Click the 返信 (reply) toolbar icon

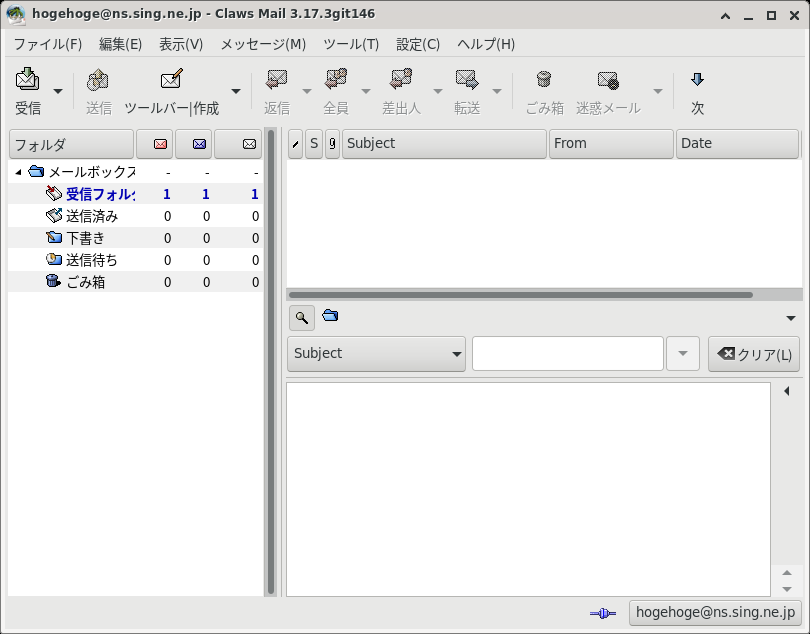click(277, 80)
